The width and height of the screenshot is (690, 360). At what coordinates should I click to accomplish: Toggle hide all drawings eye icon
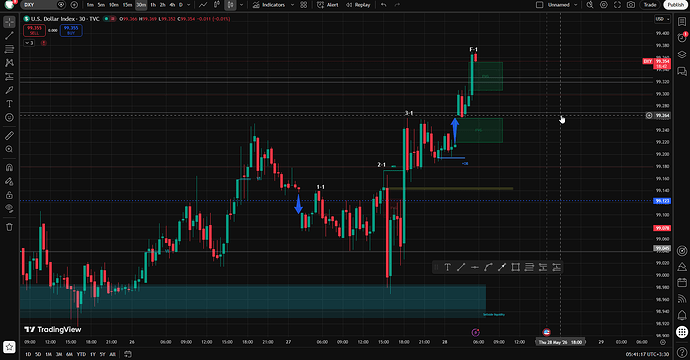point(9,208)
